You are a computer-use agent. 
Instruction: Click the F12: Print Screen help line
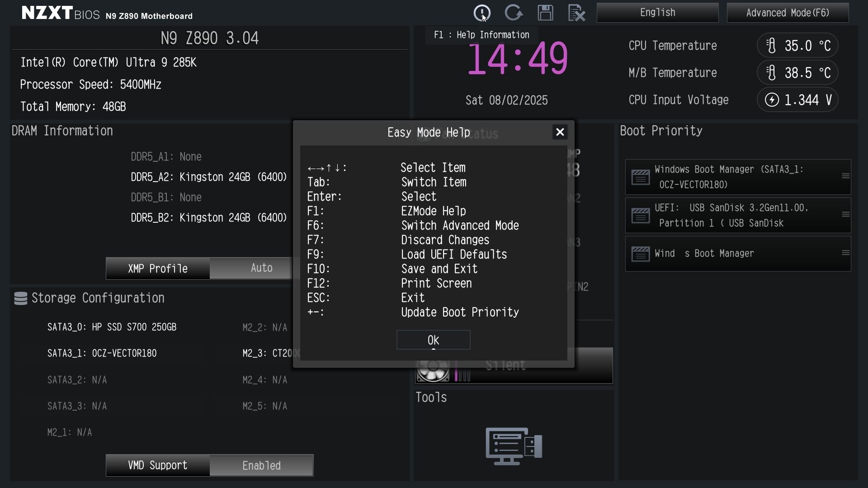coord(389,283)
